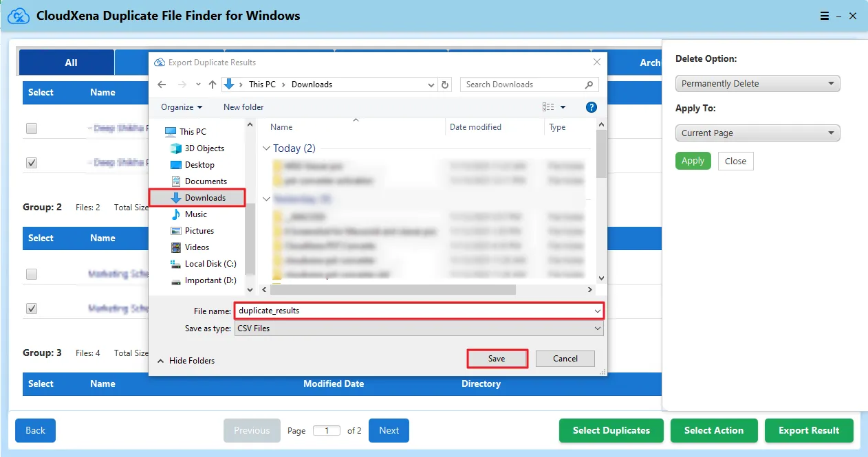The image size is (868, 457).
Task: Click the Save button
Action: (x=497, y=359)
